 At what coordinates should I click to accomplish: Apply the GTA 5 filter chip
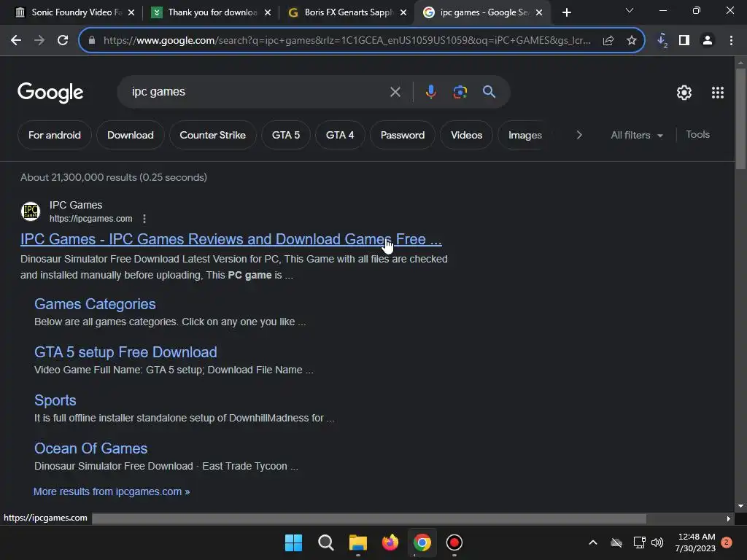coord(286,135)
